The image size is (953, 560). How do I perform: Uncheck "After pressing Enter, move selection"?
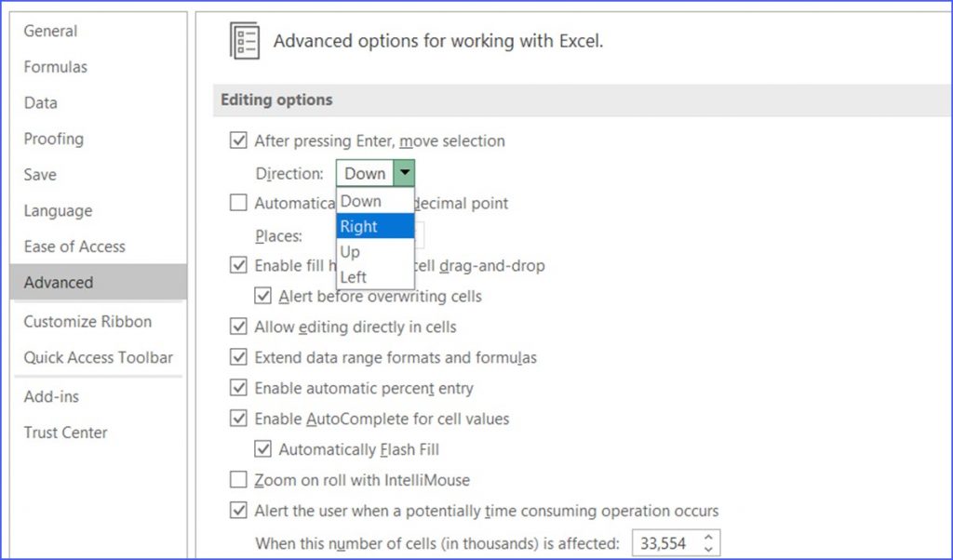pos(239,140)
